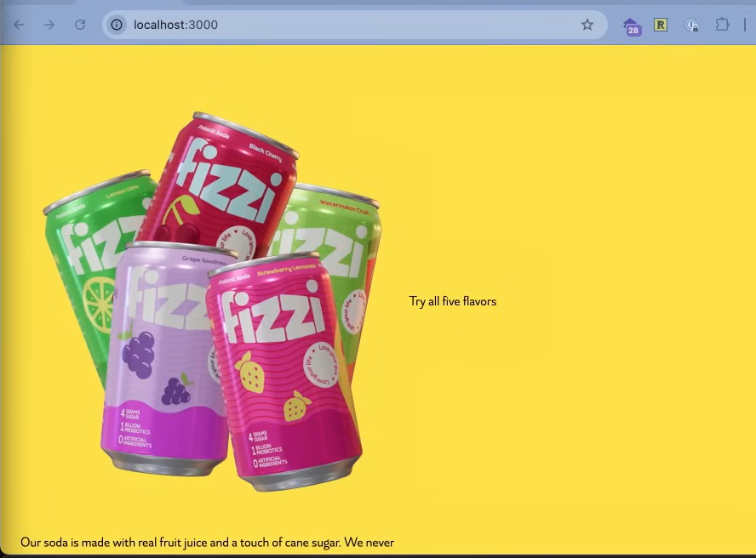Click the 'Try all five flavors' text
756x558 pixels.
coord(453,302)
